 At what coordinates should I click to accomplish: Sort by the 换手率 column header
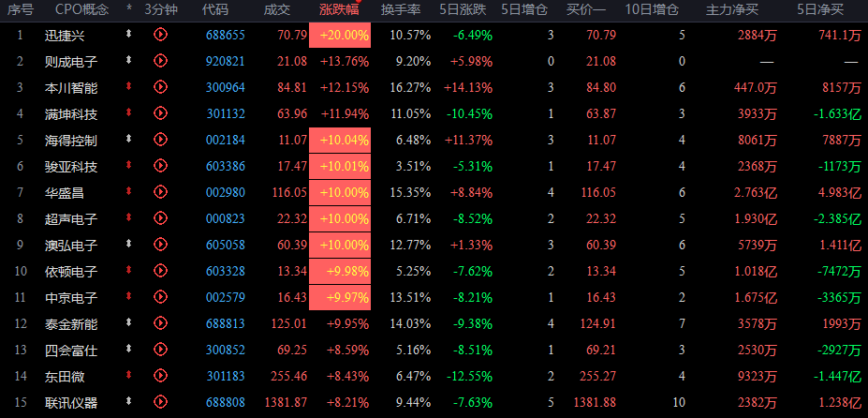click(401, 8)
